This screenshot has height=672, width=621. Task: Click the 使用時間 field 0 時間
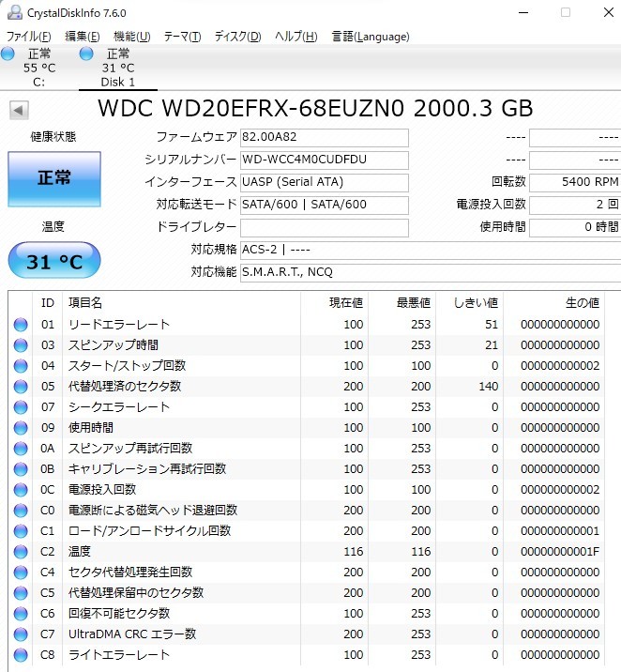[x=575, y=227]
